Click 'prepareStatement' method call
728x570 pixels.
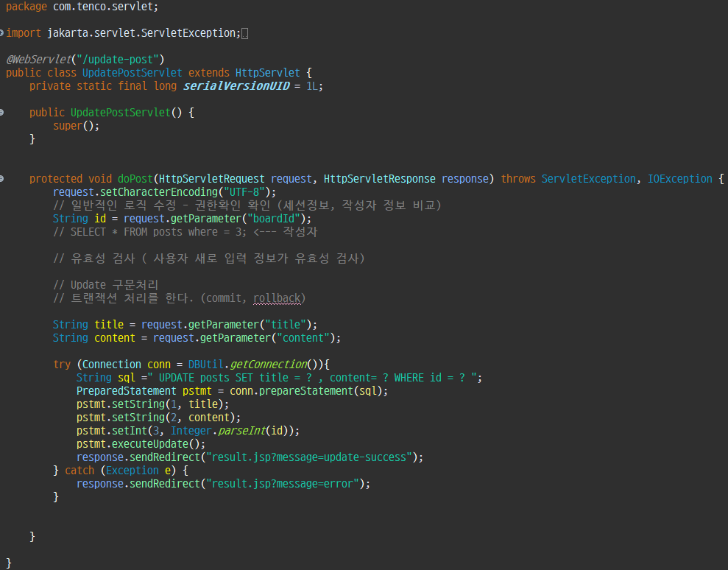[x=306, y=391]
